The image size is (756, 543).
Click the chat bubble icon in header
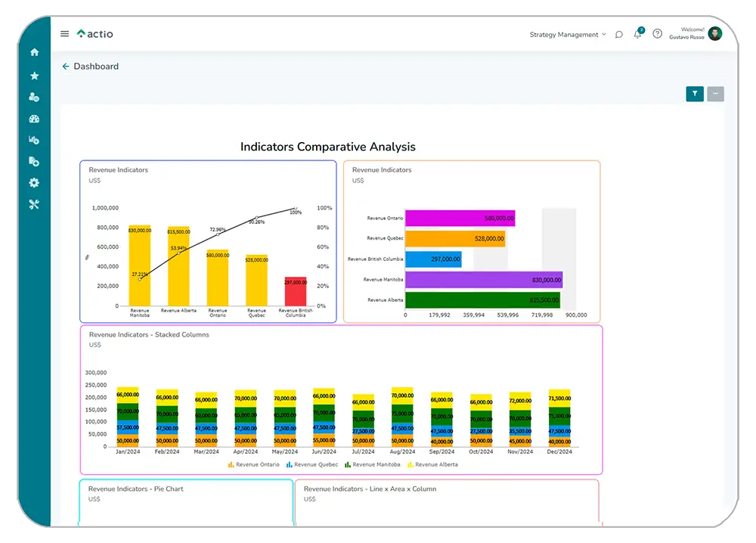pyautogui.click(x=618, y=35)
